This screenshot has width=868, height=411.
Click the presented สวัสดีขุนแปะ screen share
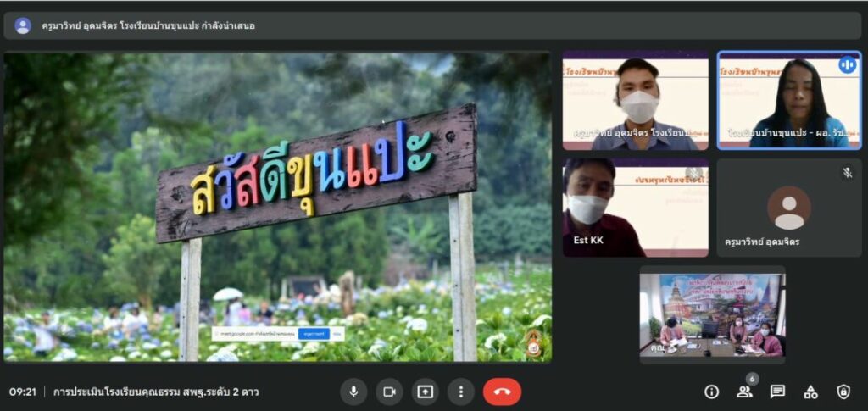coord(278,207)
